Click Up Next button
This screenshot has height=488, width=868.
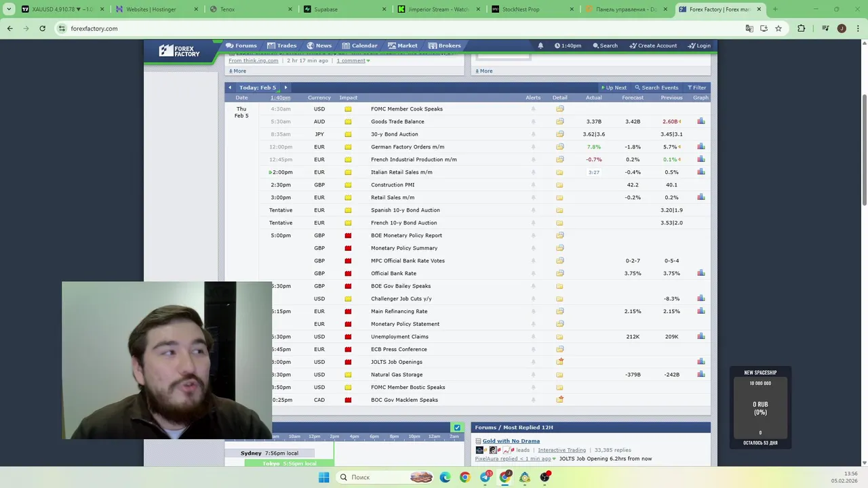click(x=614, y=87)
